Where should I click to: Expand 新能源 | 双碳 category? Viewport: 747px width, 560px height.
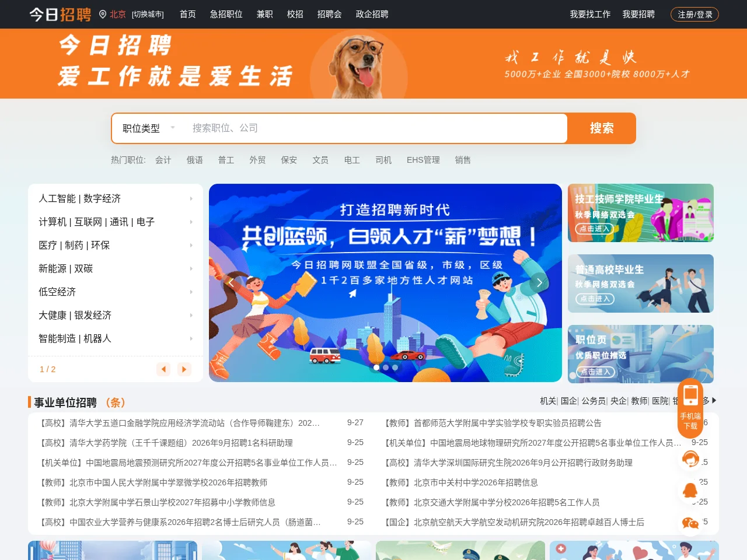[116, 268]
